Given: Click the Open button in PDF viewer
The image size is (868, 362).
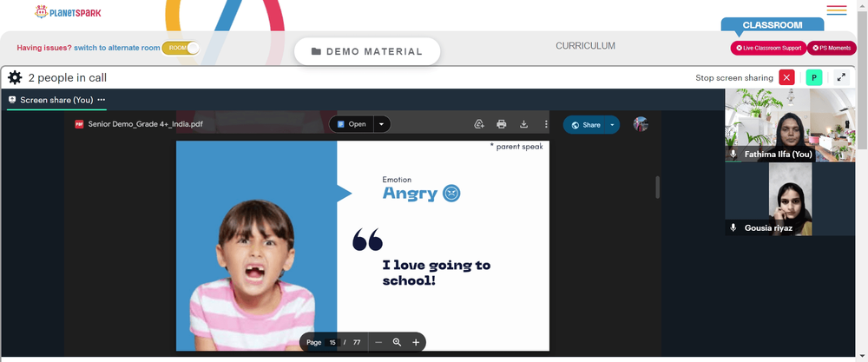Looking at the screenshot, I should [x=352, y=124].
